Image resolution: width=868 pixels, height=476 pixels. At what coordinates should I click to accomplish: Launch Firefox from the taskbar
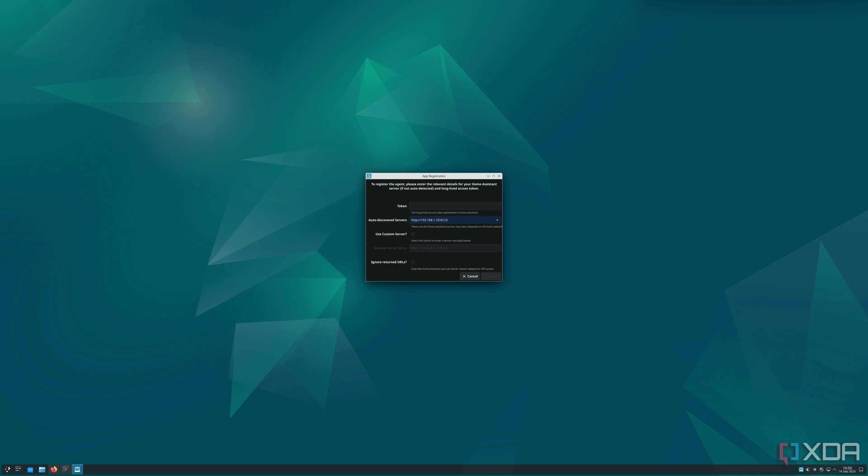tap(54, 469)
